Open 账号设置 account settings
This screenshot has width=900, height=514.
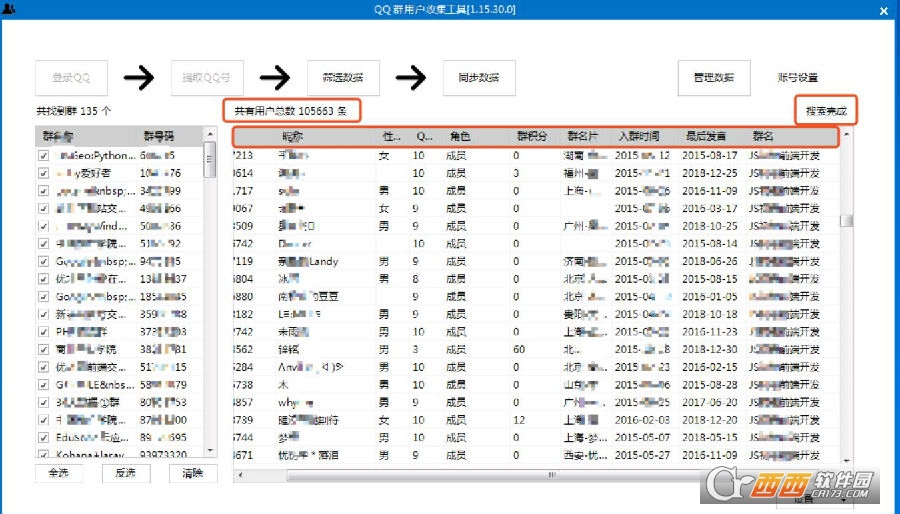(x=797, y=77)
